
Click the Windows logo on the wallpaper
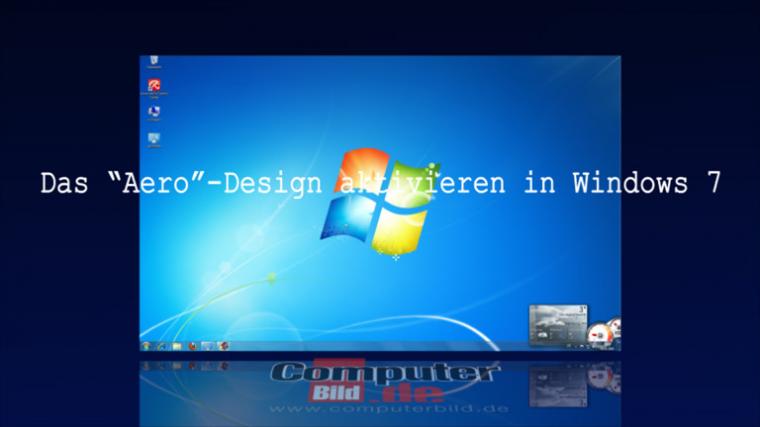[x=380, y=200]
